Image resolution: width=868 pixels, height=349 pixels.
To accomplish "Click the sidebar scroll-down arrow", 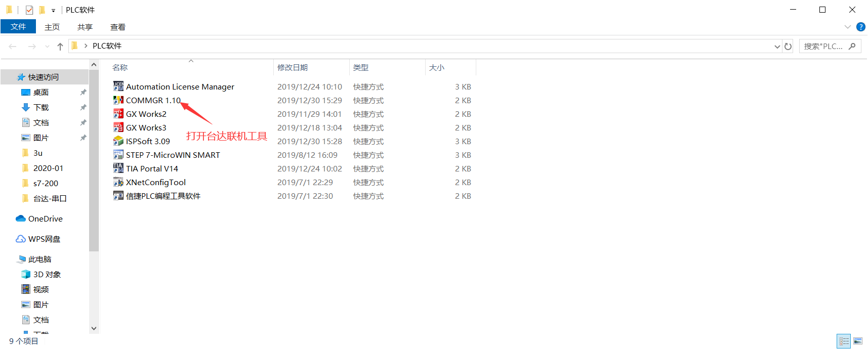I will (x=94, y=328).
